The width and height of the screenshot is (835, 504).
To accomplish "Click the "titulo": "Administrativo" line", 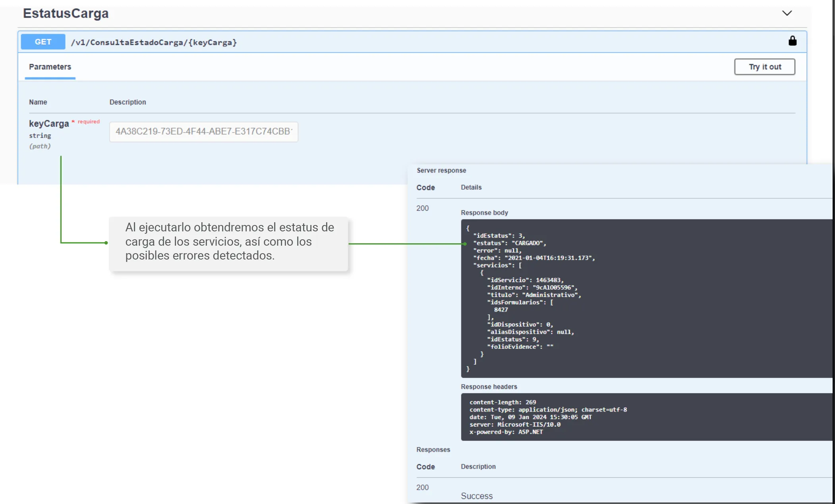I will click(x=534, y=294).
